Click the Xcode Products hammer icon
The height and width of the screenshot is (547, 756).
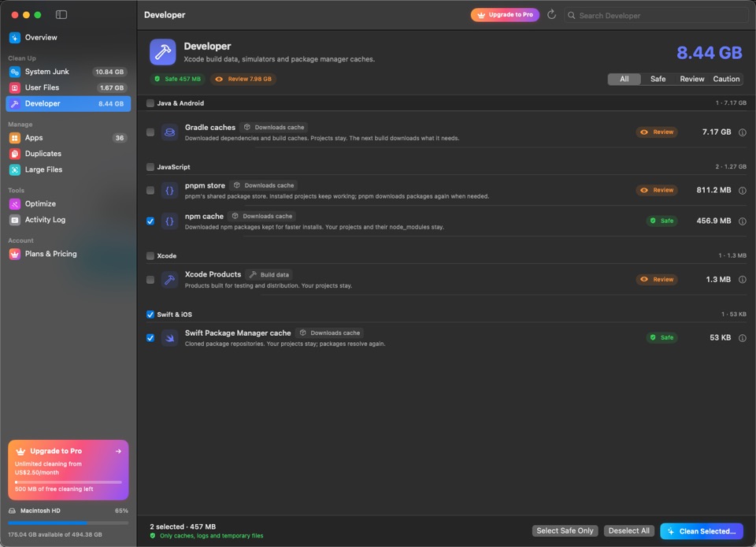point(170,280)
